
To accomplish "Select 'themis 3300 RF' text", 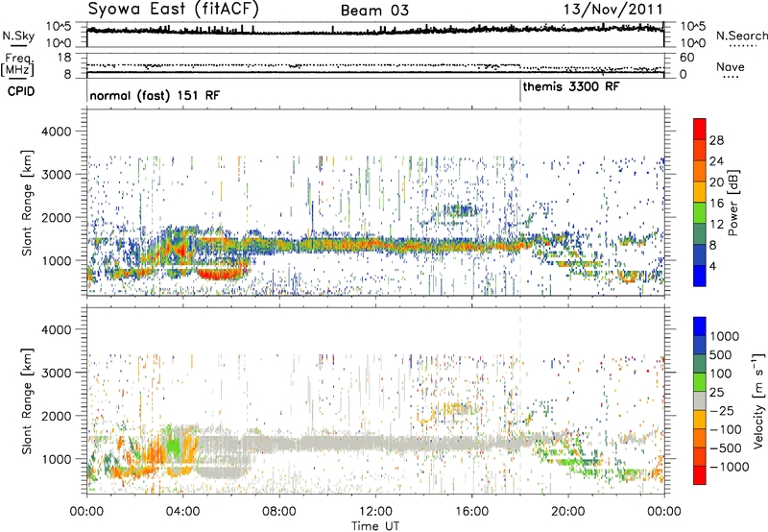I will (x=571, y=86).
